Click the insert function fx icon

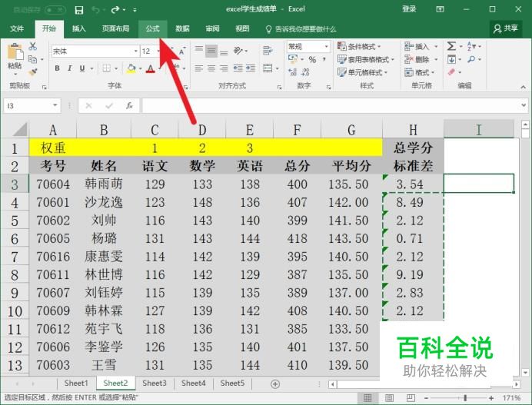pos(129,105)
